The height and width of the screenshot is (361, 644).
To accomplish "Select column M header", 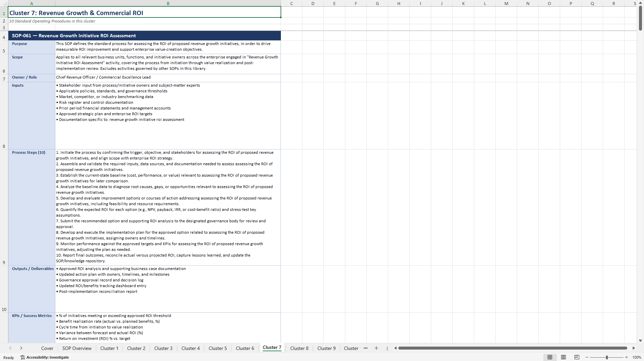I will [x=506, y=3].
